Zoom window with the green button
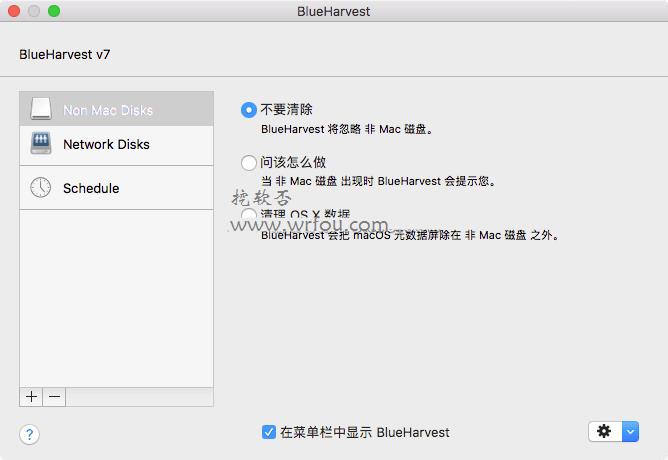Screen dimensions: 668x460 click(x=54, y=11)
